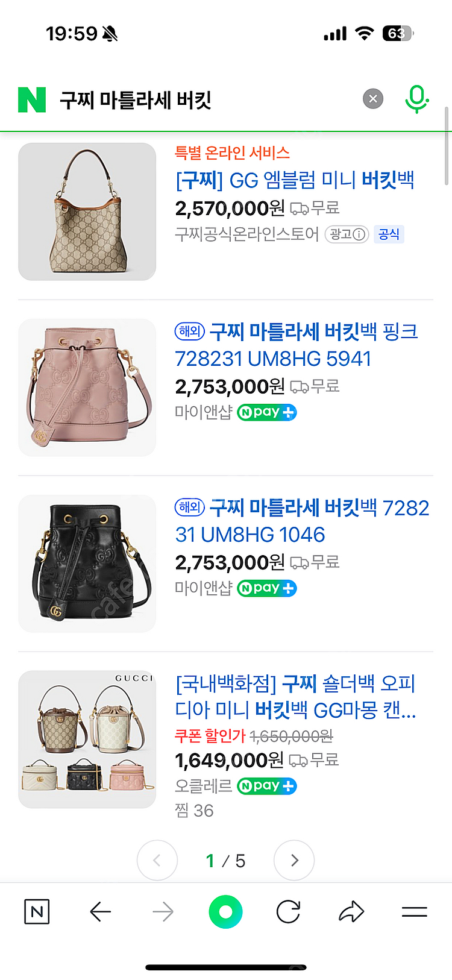Activate the green microphone voice search
This screenshot has height=980, width=452.
[416, 99]
